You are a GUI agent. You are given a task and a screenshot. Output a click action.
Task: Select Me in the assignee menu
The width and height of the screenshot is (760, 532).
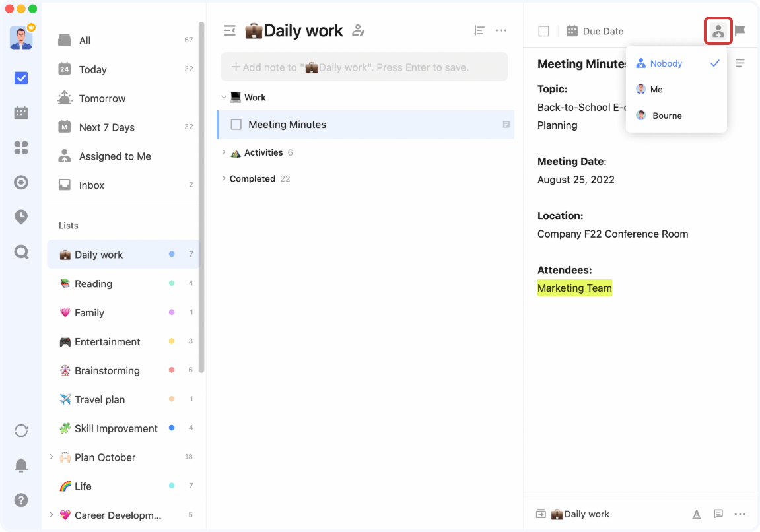pos(656,90)
